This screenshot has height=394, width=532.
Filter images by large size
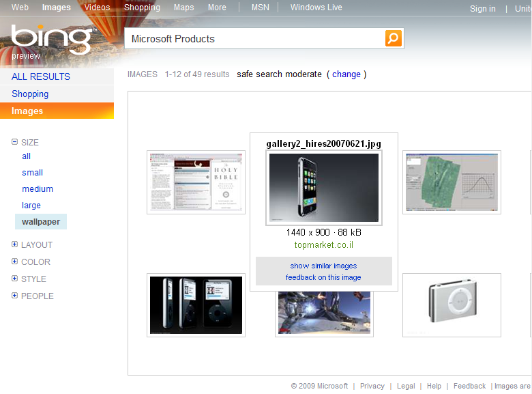pyautogui.click(x=31, y=205)
